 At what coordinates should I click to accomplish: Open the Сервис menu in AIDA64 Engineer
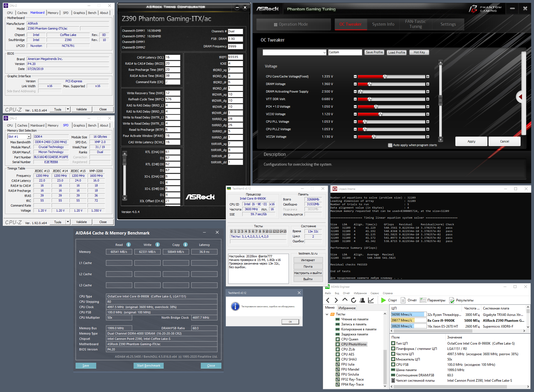pyautogui.click(x=375, y=293)
